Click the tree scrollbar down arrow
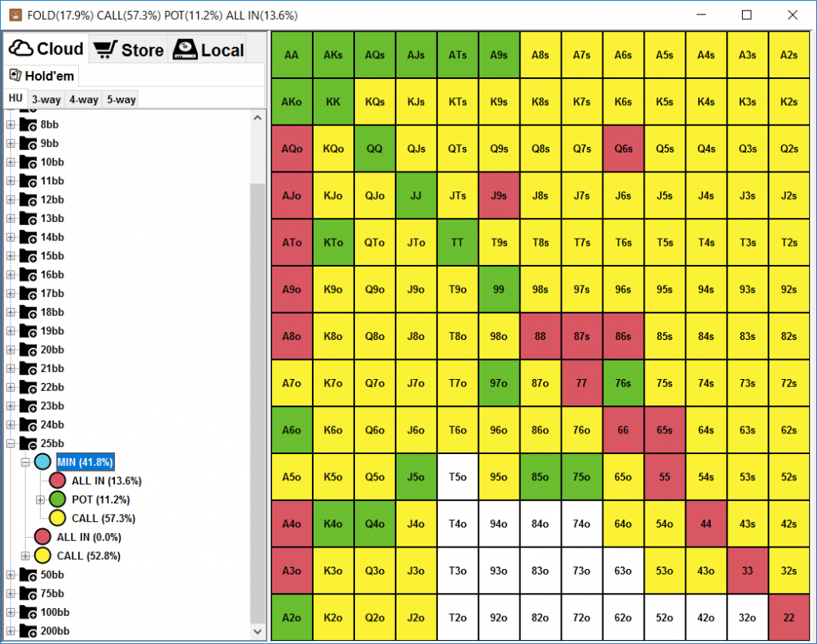Image resolution: width=817 pixels, height=644 pixels. (258, 630)
